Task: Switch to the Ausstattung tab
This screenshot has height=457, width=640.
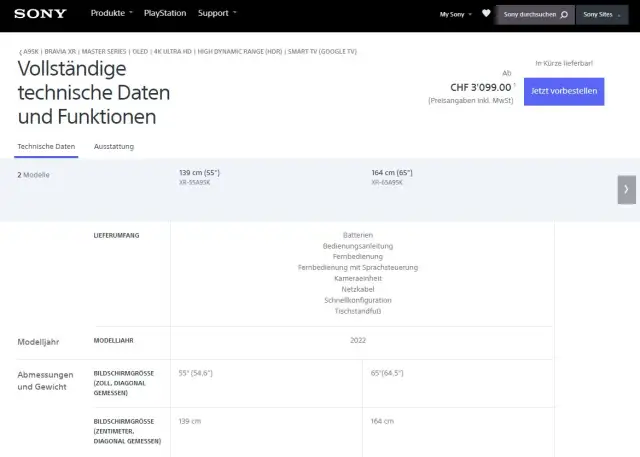Action: point(114,146)
